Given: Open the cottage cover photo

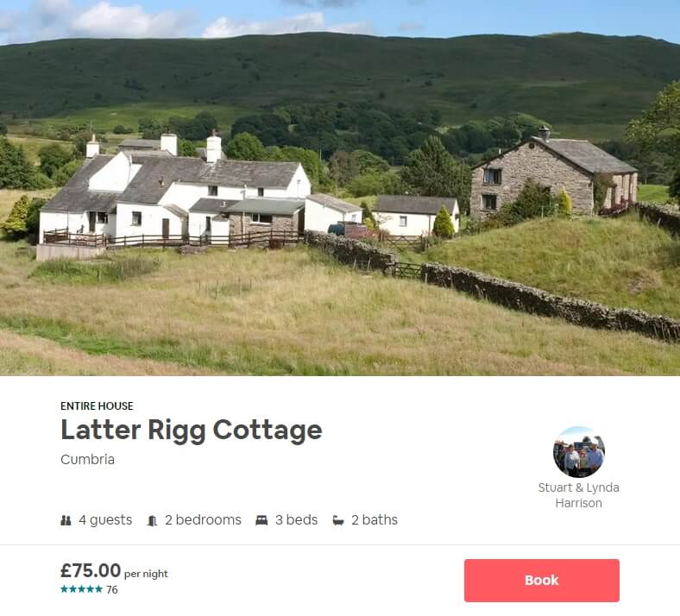Looking at the screenshot, I should [x=340, y=188].
